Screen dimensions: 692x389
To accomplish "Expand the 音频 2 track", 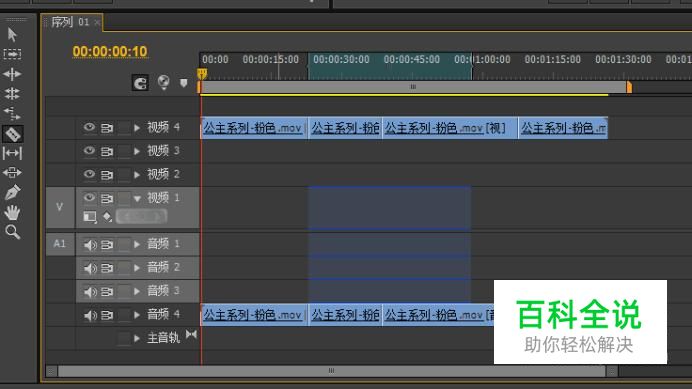I will click(137, 268).
